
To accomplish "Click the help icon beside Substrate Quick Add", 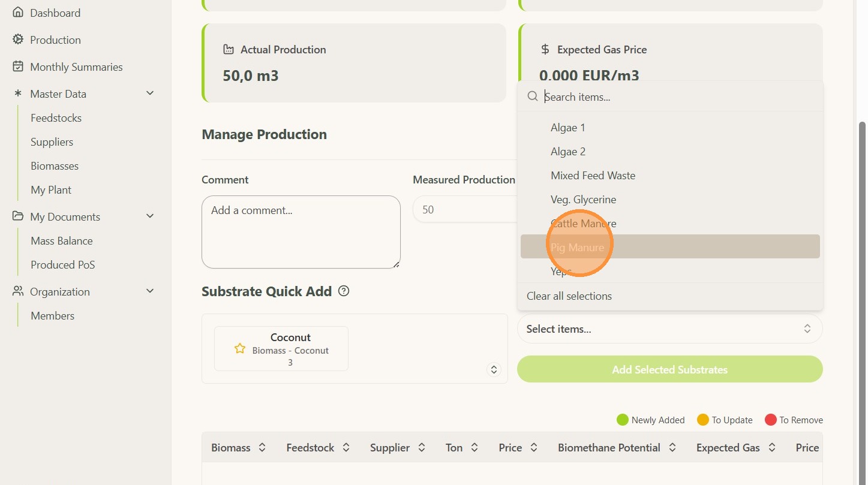I will [344, 291].
